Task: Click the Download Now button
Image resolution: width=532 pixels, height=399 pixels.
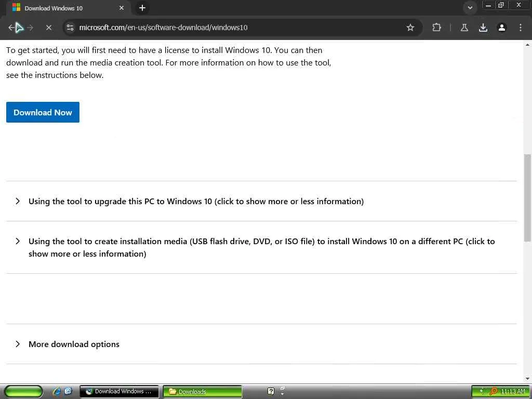Action: (x=43, y=112)
